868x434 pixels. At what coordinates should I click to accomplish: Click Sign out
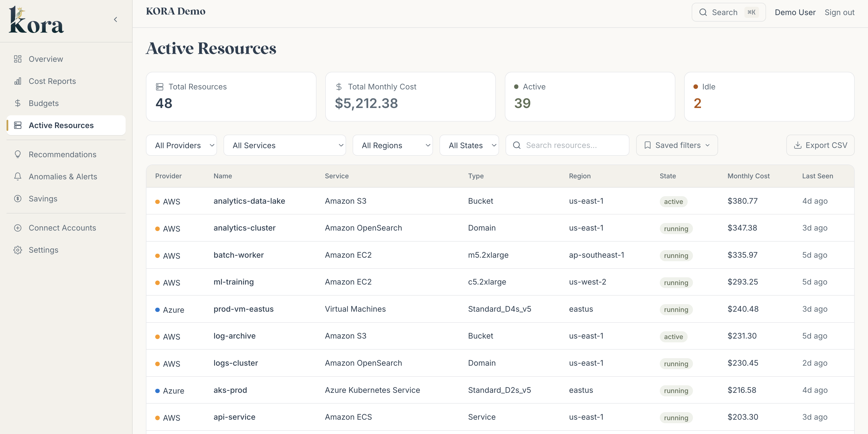839,13
